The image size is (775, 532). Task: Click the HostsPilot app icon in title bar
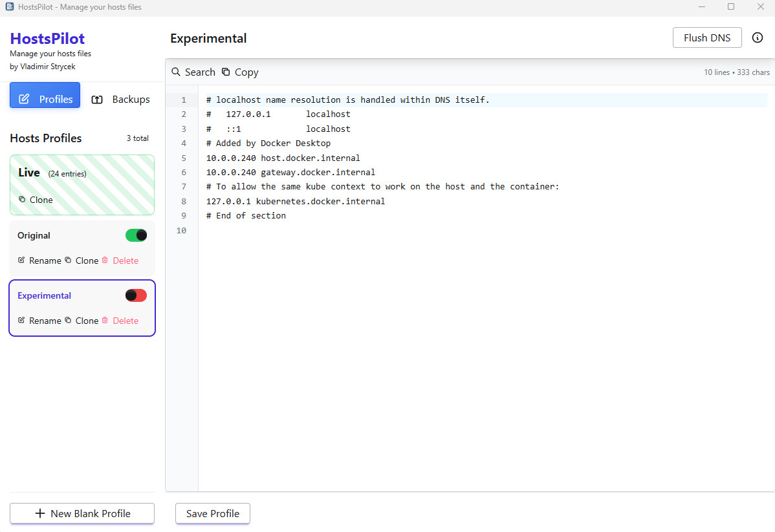tap(9, 7)
